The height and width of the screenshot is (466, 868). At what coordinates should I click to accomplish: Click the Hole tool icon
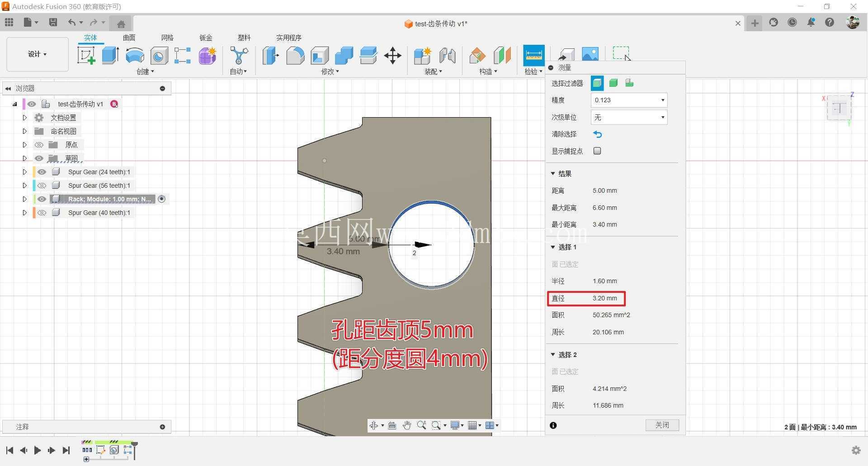point(159,56)
